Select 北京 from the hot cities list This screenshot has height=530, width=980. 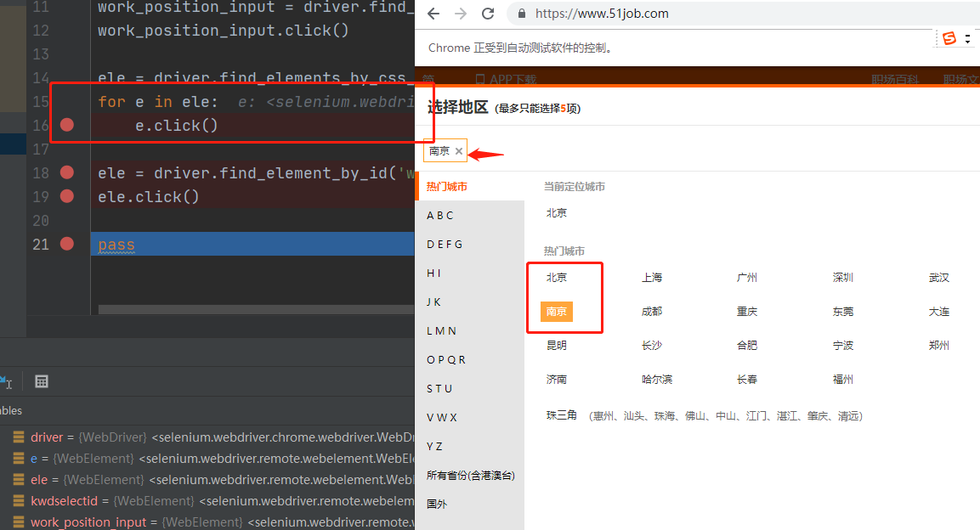(556, 276)
